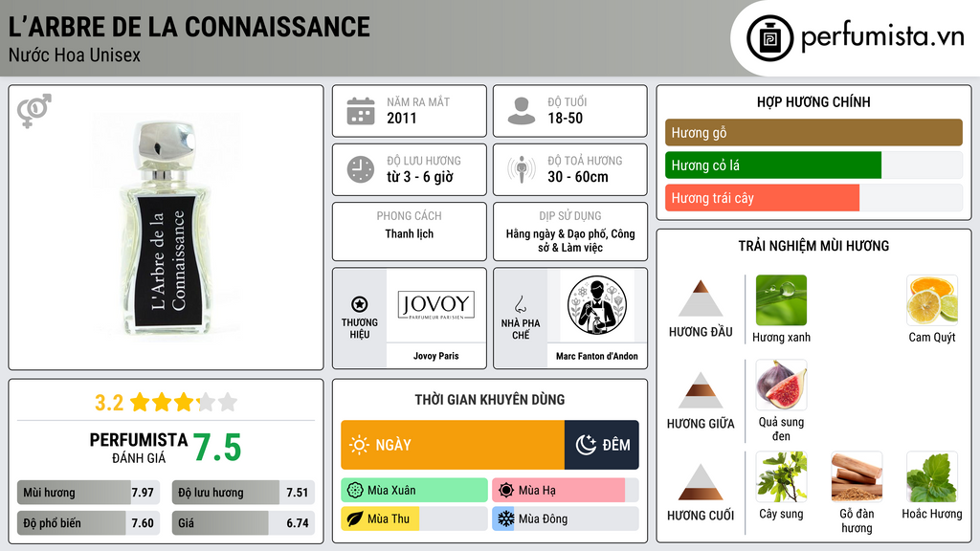Image resolution: width=980 pixels, height=551 pixels.
Task: Click the sillage icon beside Độ toả hương
Action: (522, 169)
